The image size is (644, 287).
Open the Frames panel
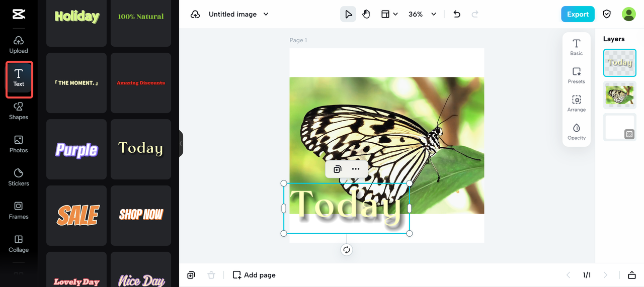pos(19,211)
